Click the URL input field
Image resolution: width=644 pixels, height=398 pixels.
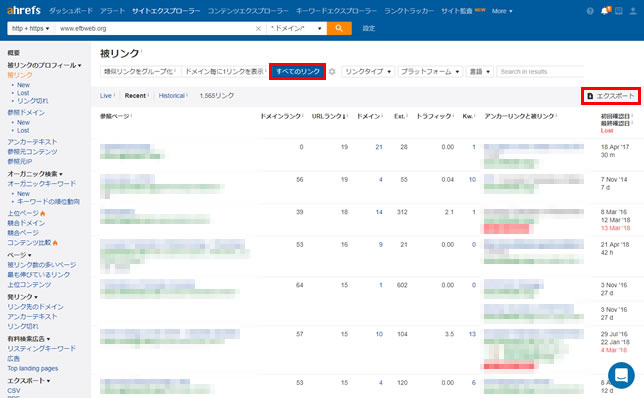pos(156,28)
